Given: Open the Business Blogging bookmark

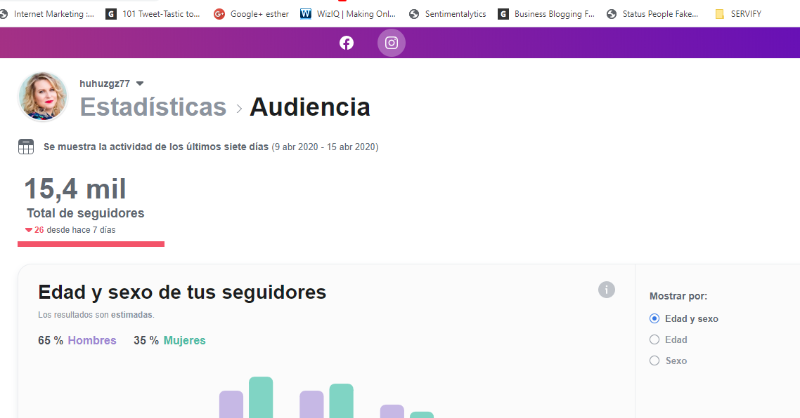Looking at the screenshot, I should click(x=546, y=14).
